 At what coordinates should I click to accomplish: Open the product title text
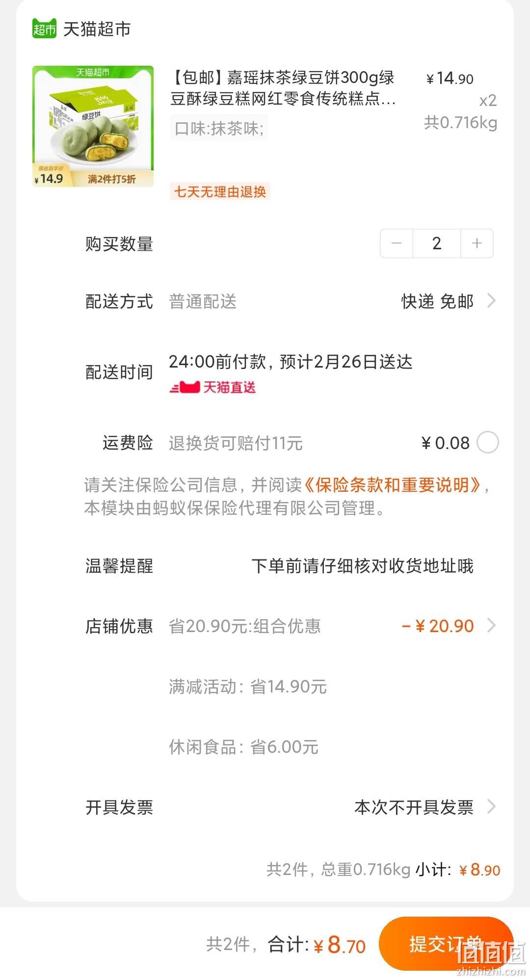pos(283,88)
